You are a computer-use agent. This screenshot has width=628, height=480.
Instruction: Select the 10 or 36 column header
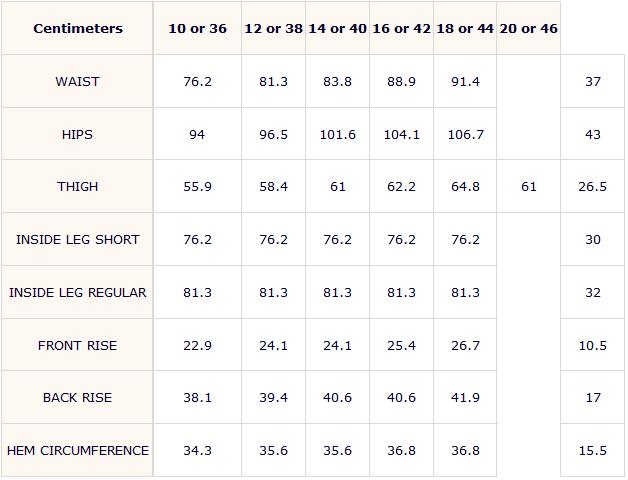click(x=197, y=28)
